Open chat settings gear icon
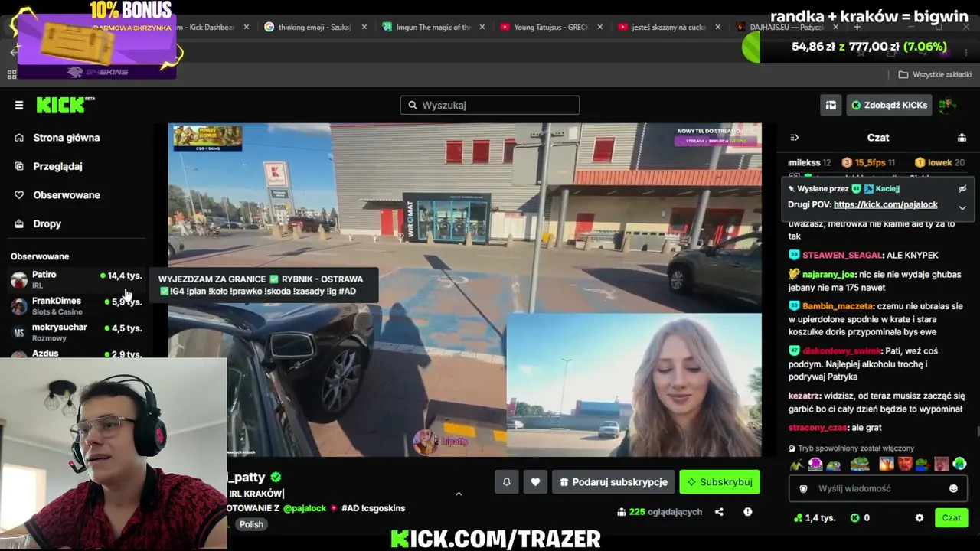This screenshot has width=980, height=551. [920, 518]
